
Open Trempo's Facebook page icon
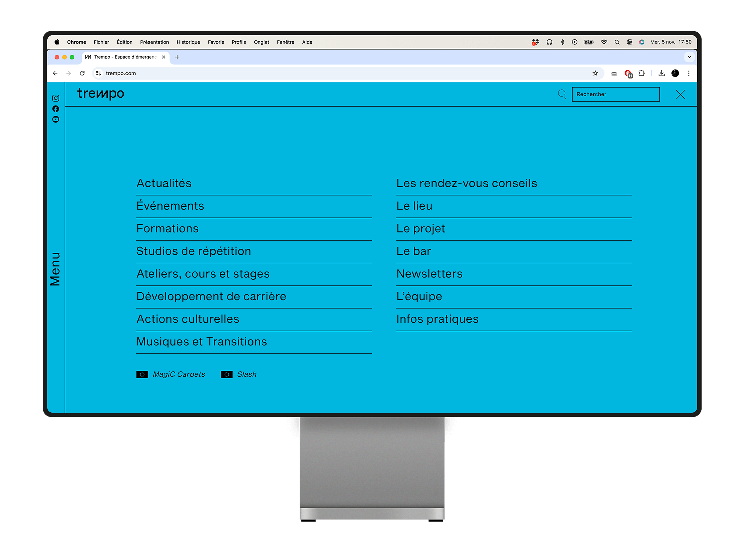(56, 109)
